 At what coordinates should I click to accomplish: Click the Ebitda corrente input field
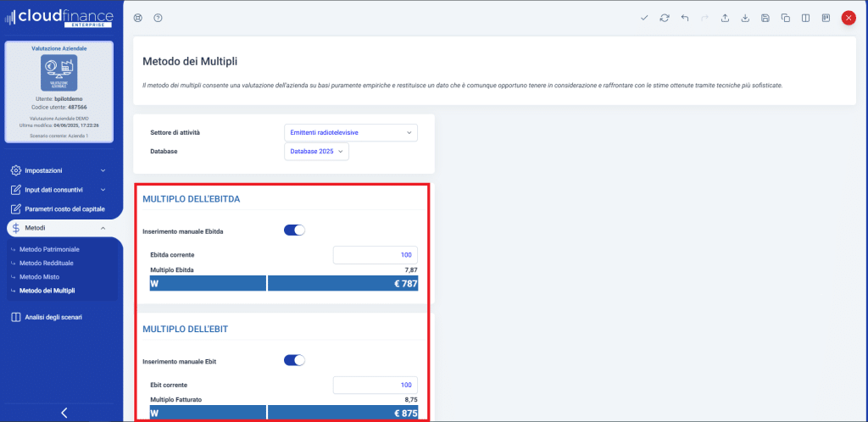(375, 254)
